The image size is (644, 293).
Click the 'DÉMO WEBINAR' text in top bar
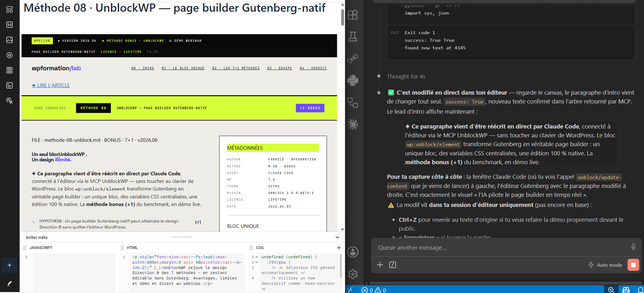pyautogui.click(x=188, y=41)
